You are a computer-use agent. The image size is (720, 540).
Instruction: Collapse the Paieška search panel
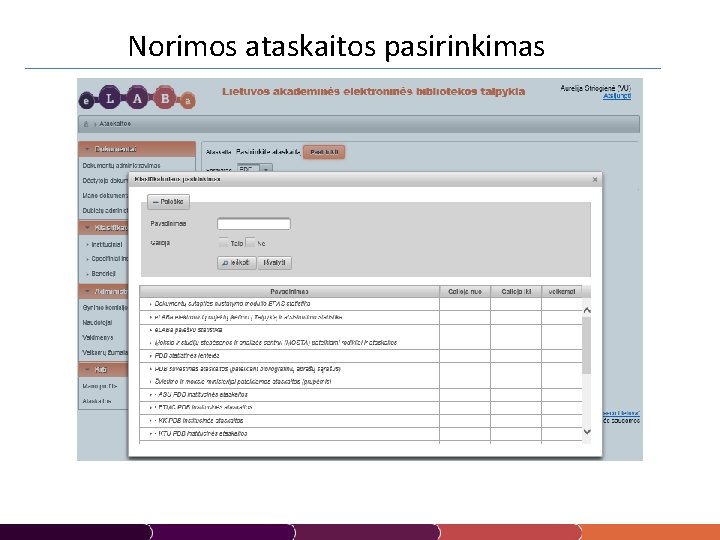(x=169, y=202)
